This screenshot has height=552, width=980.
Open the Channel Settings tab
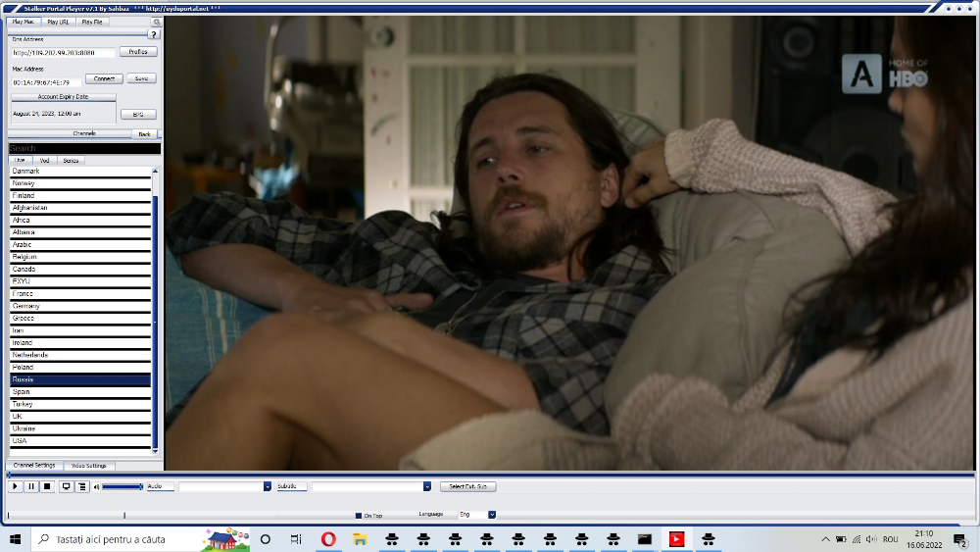coord(34,466)
